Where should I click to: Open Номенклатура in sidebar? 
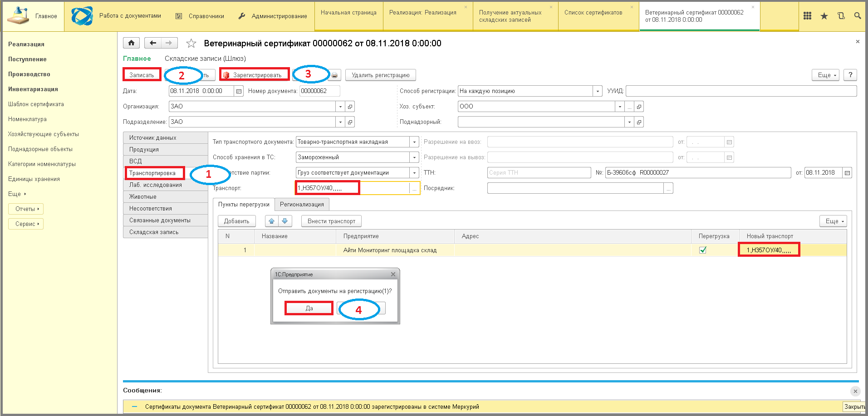click(x=27, y=119)
